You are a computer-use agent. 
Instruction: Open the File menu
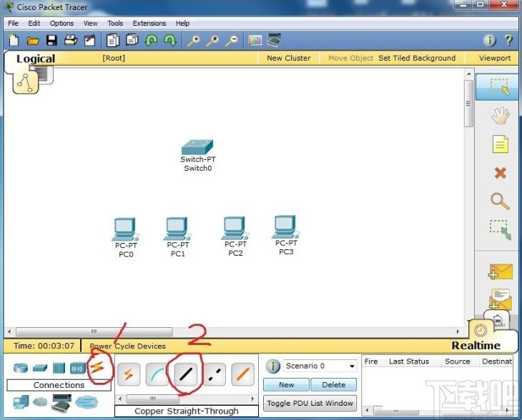click(x=14, y=24)
